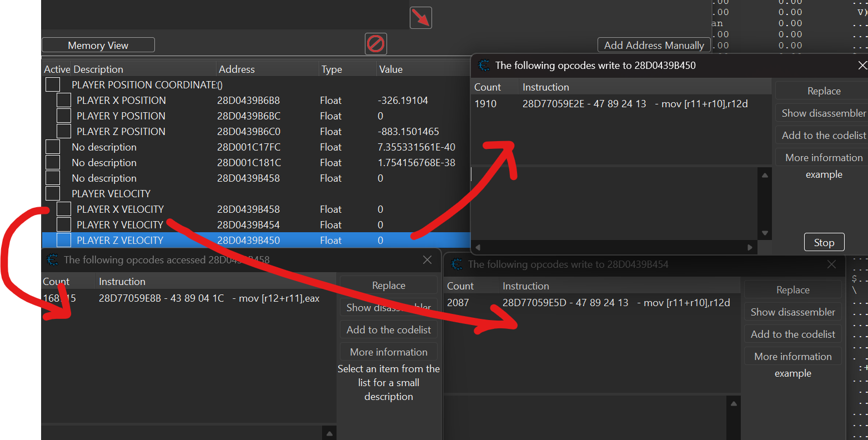This screenshot has width=868, height=440.
Task: Sort address list by Value column header
Action: tap(423, 69)
